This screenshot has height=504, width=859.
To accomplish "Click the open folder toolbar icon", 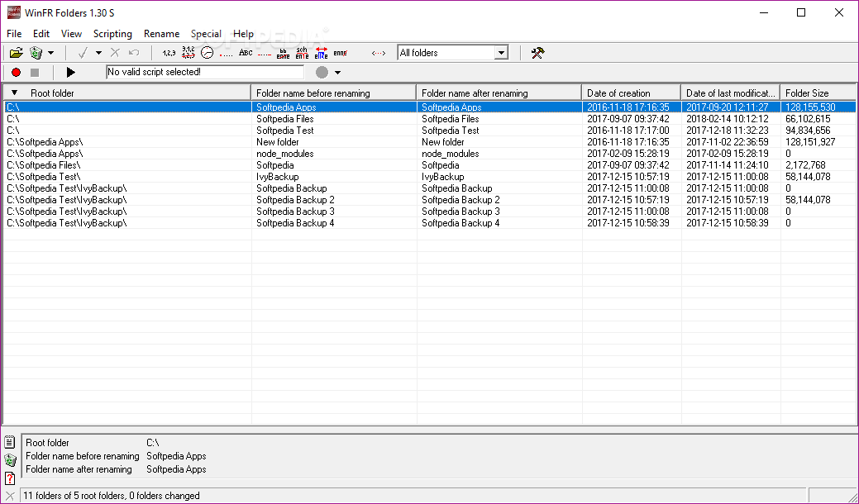I will click(x=17, y=53).
